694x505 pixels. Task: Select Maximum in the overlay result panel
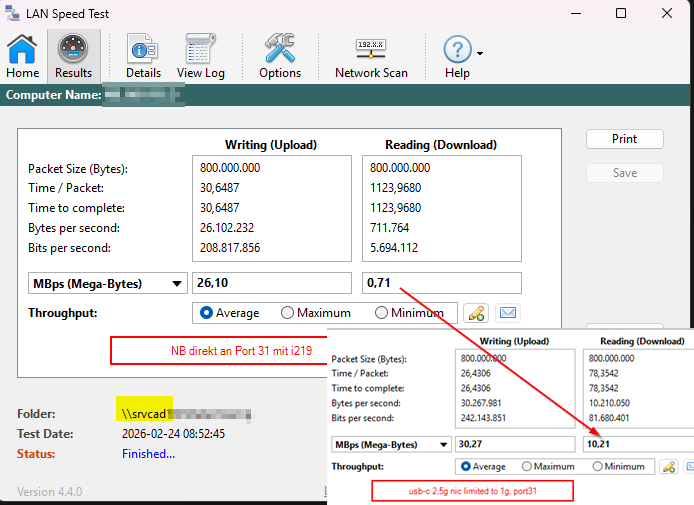pos(548,466)
